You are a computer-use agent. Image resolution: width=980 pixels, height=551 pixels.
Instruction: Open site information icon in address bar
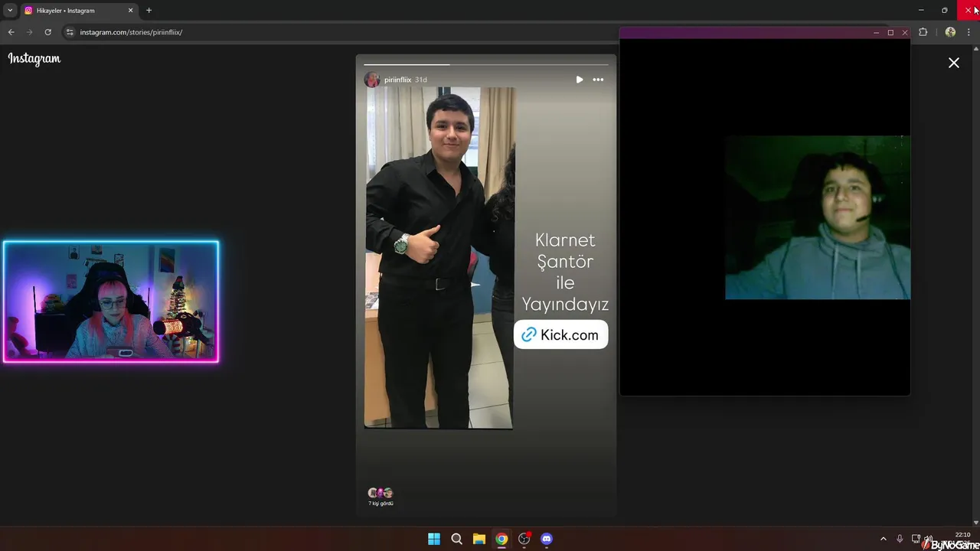(x=70, y=32)
